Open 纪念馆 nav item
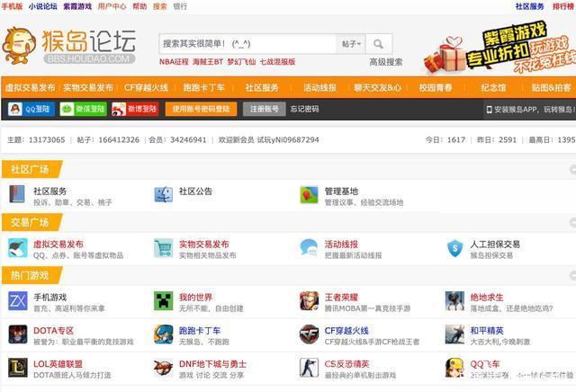Image resolution: width=576 pixels, height=392 pixels. (x=493, y=88)
